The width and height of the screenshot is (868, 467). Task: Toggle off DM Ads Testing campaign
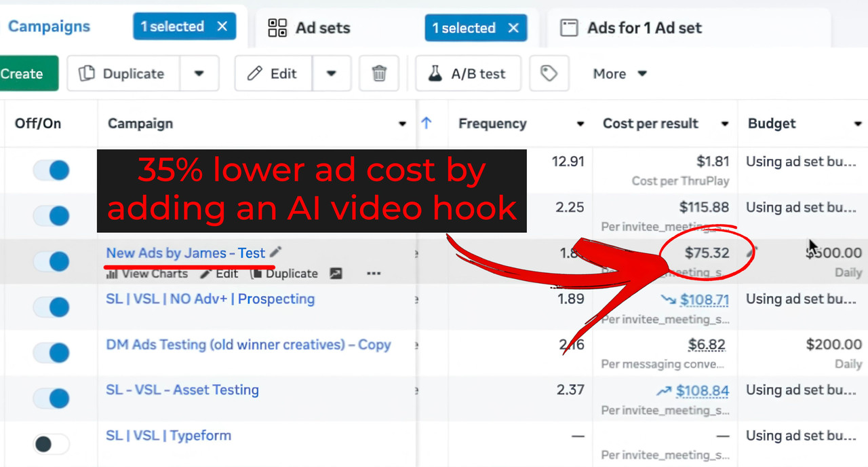(x=51, y=353)
